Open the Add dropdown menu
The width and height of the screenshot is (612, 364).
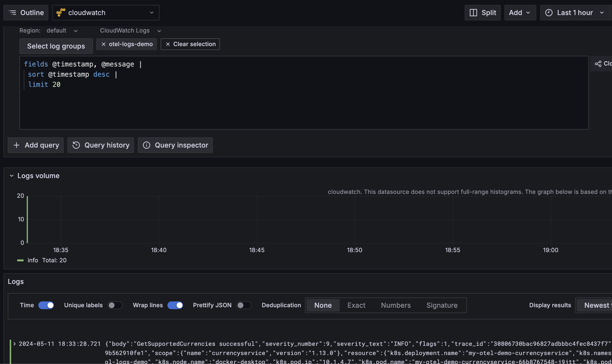520,13
